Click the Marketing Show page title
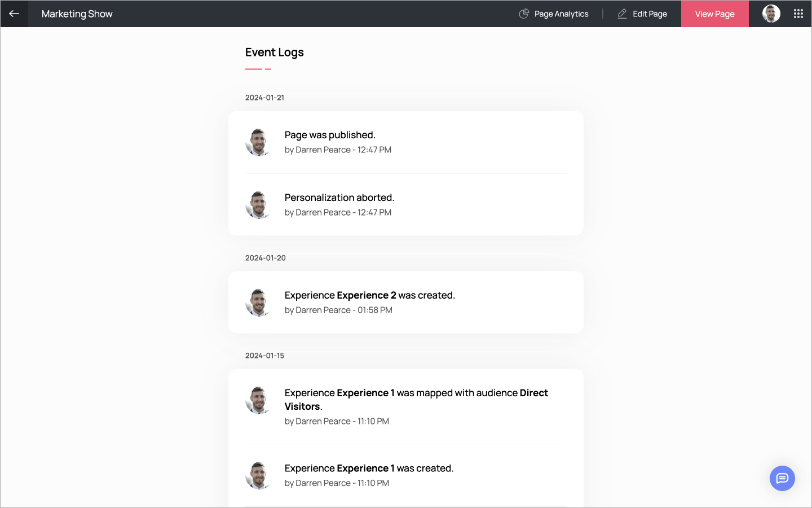 coord(77,14)
